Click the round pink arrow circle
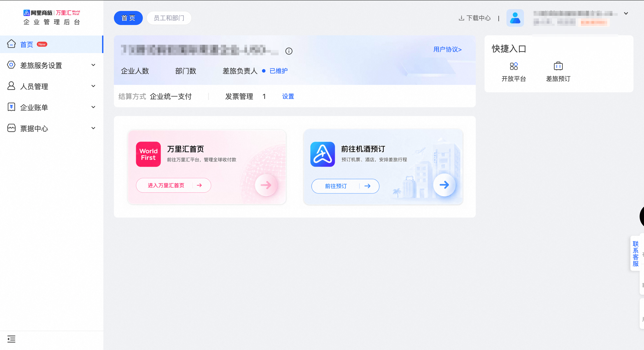 tap(266, 185)
